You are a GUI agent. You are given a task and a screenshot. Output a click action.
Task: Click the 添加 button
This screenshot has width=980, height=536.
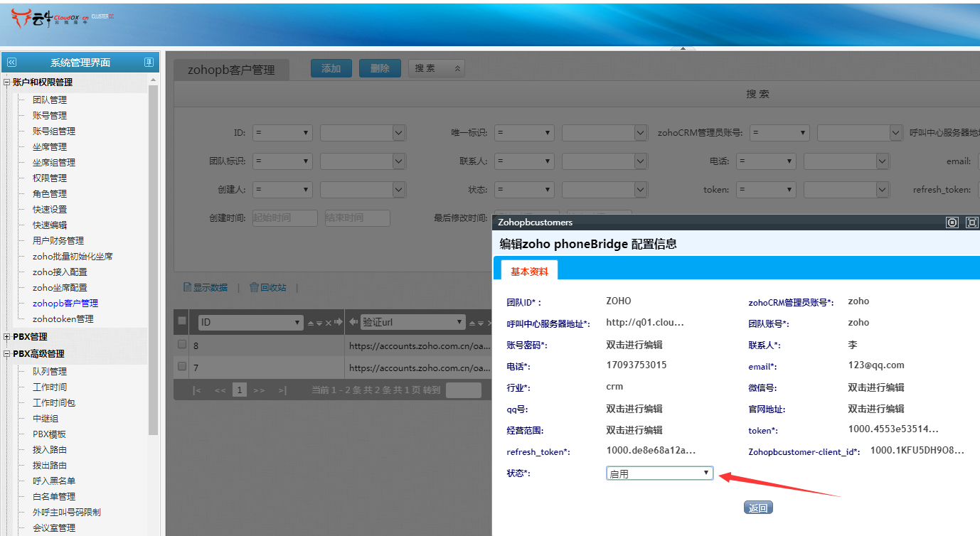[331, 68]
